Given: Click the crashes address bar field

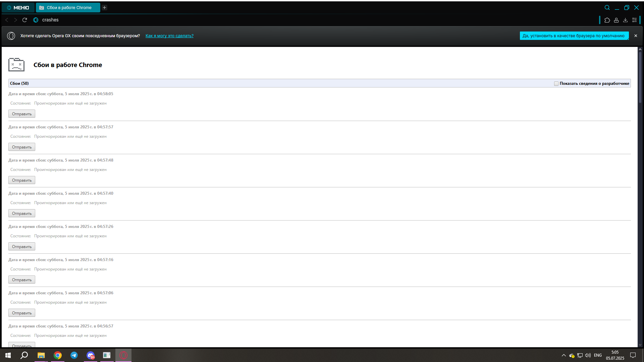Looking at the screenshot, I should 315,20.
